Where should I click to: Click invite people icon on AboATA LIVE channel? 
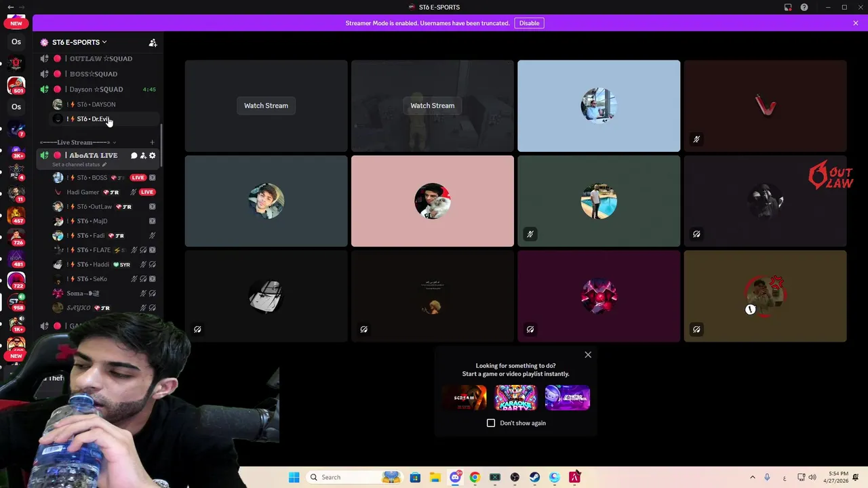(x=143, y=156)
